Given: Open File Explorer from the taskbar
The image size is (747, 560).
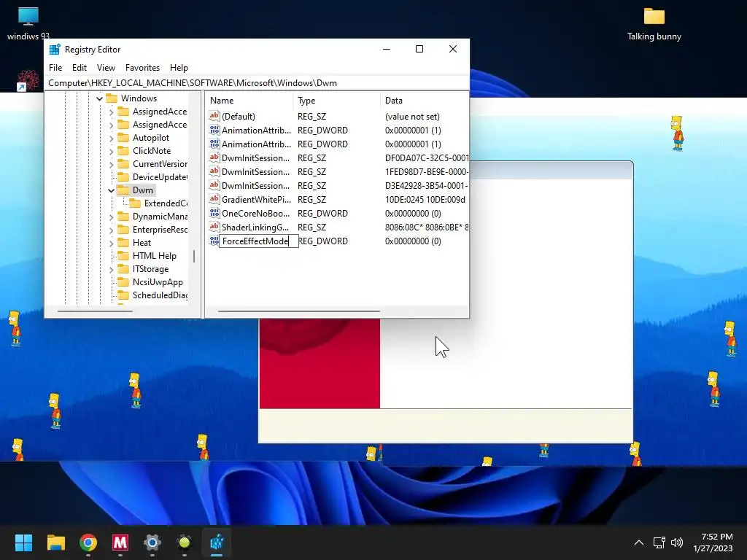Looking at the screenshot, I should pos(55,542).
